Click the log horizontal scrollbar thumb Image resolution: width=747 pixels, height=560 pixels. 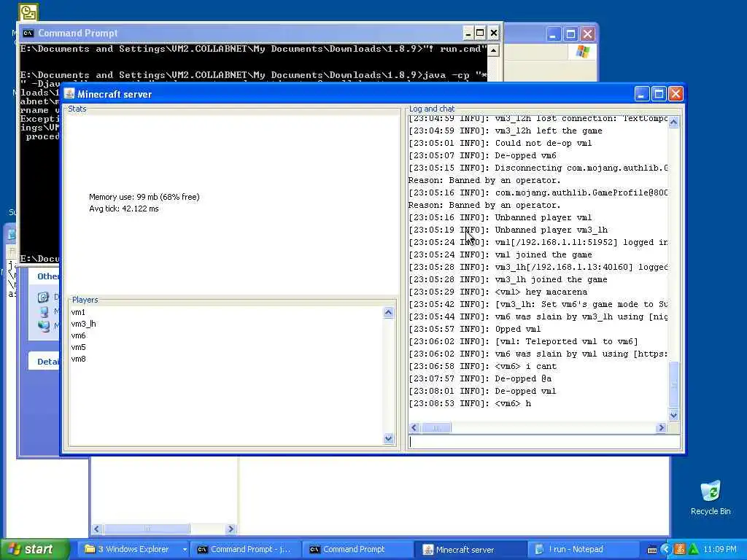pos(436,427)
